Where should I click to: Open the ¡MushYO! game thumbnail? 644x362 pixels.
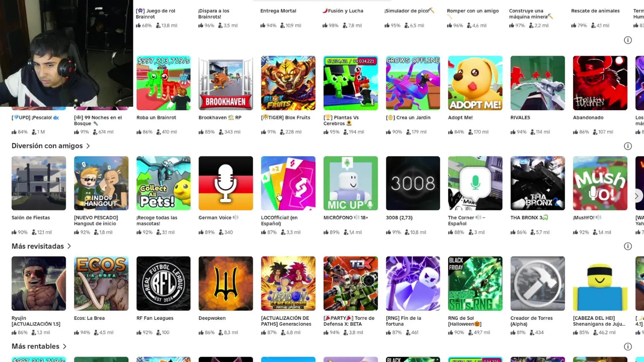pos(600,183)
